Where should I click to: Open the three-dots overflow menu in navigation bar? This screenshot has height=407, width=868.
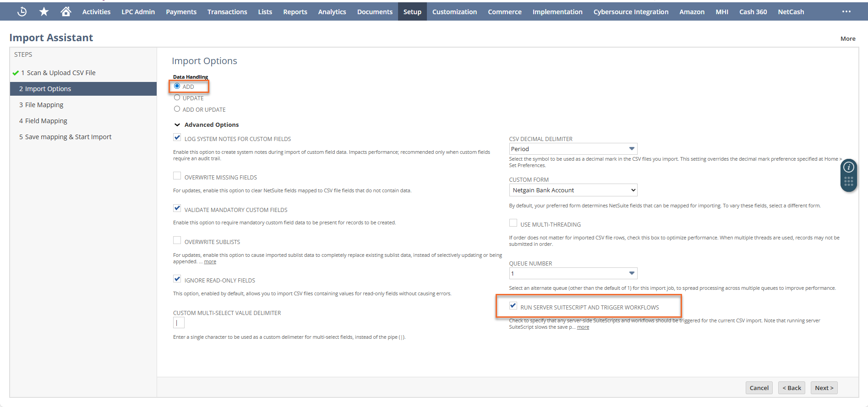point(846,12)
